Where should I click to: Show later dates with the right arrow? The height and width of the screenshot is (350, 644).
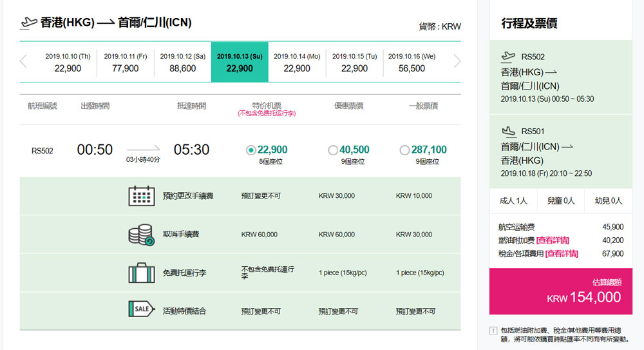pos(457,62)
